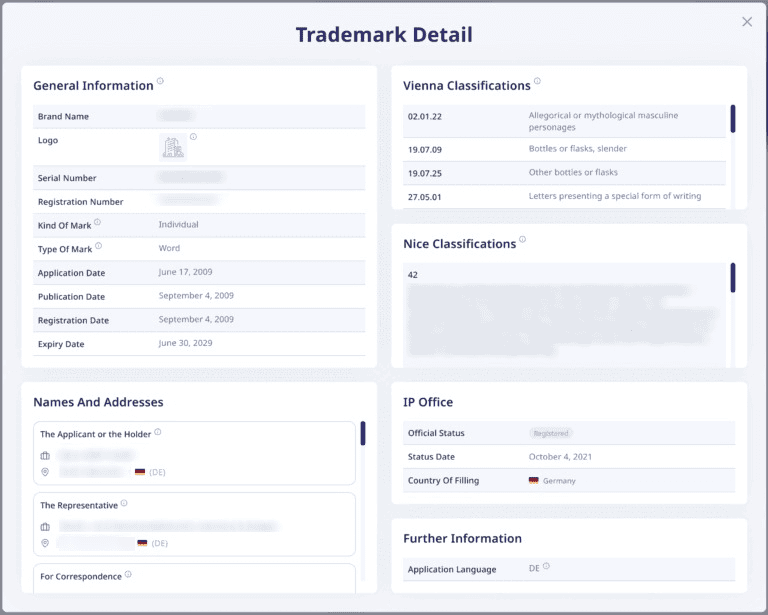Click the representative's location pin icon

point(45,543)
